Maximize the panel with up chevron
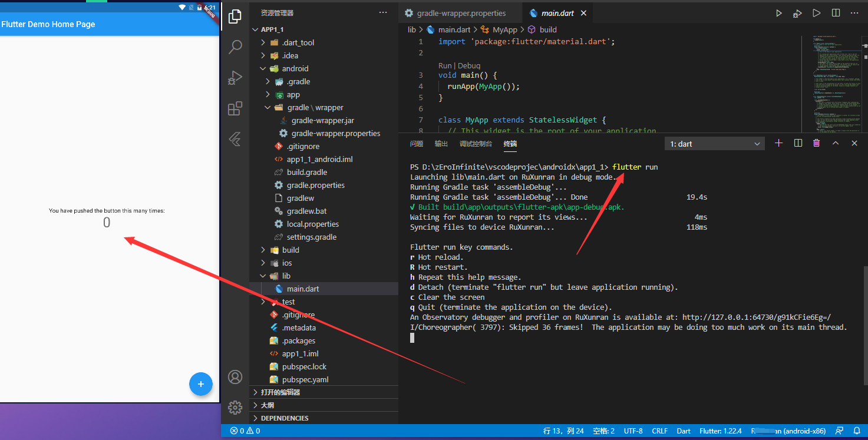The image size is (868, 440). point(835,143)
